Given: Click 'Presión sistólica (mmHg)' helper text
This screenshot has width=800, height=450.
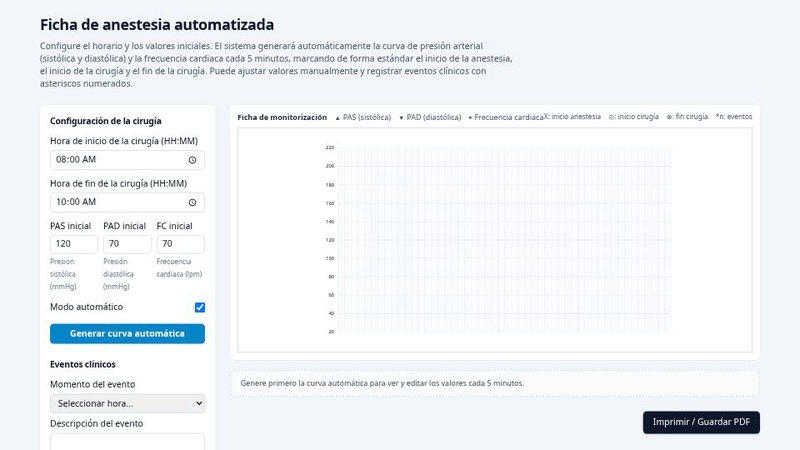Looking at the screenshot, I should tap(63, 274).
